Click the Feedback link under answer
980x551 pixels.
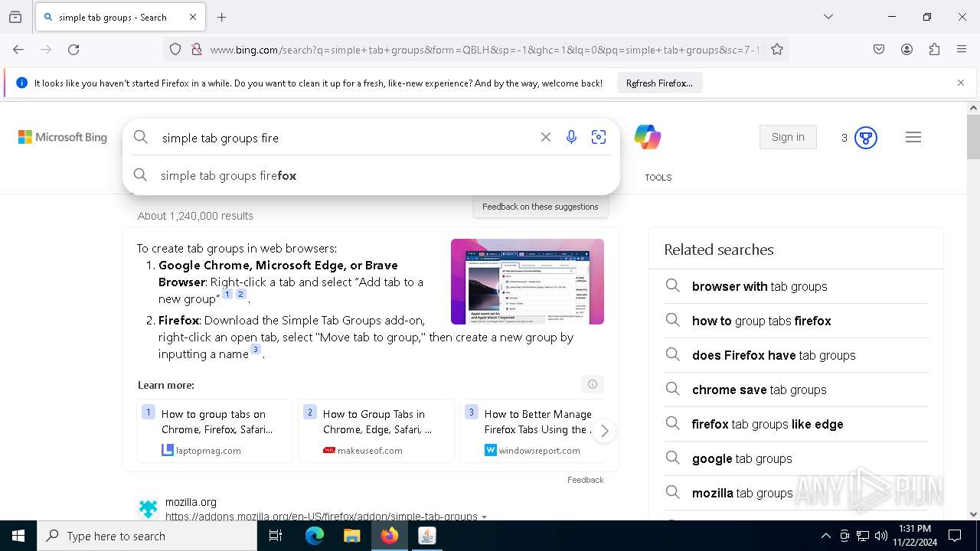pyautogui.click(x=585, y=480)
